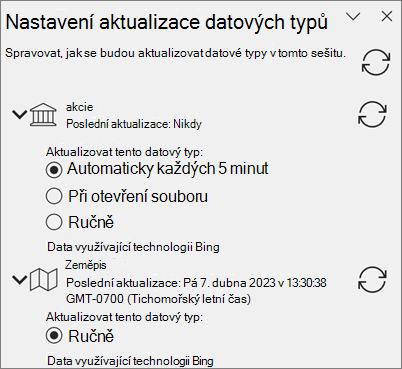The height and width of the screenshot is (369, 402).
Task: Click 'Data využívající technologii Bing' under Zeměpis
Action: point(130,361)
